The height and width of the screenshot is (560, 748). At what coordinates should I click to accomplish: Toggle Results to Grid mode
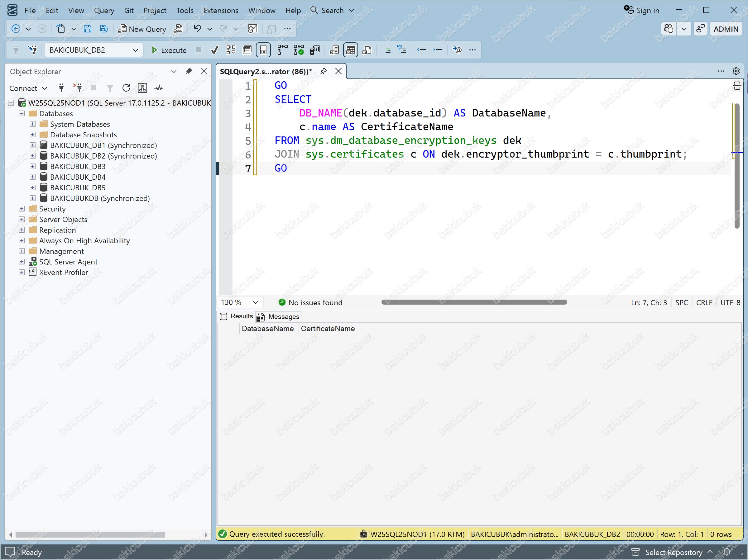[351, 50]
